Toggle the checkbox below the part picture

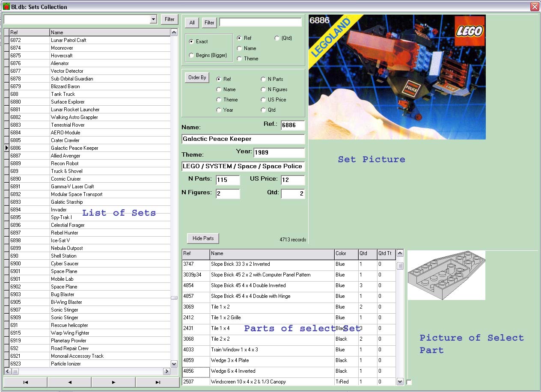coord(409,382)
